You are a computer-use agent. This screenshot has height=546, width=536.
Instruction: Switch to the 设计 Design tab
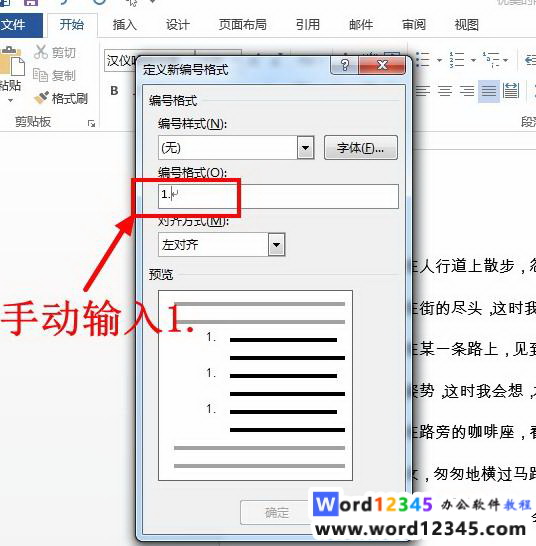coord(177,25)
